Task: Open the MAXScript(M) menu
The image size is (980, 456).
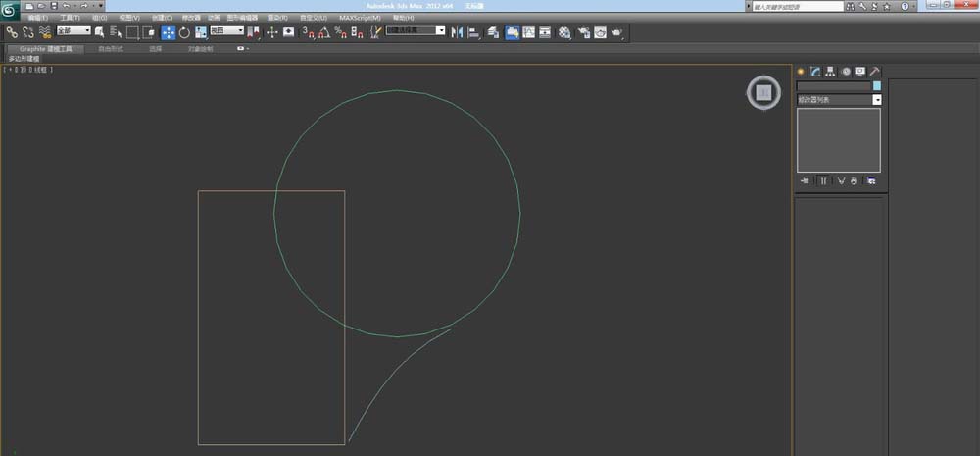Action: tap(359, 18)
